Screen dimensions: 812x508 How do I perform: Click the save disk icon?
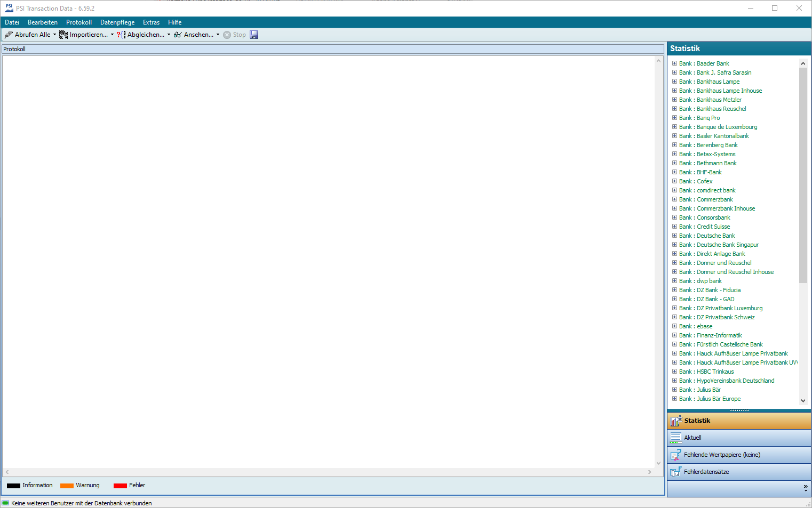254,35
